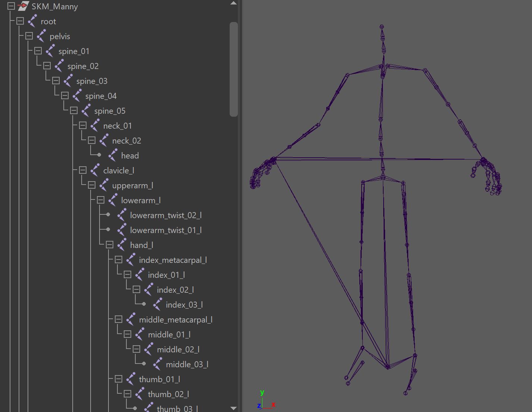The width and height of the screenshot is (532, 412).
Task: Click the SKM_Manny mesh icon
Action: pos(23,6)
